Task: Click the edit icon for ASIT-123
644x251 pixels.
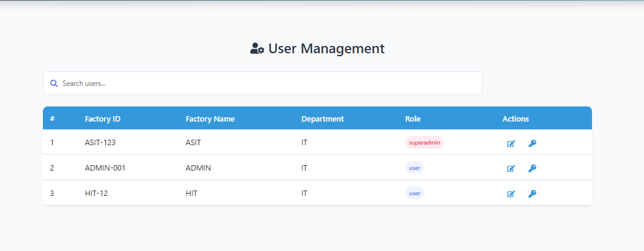Action: point(511,143)
